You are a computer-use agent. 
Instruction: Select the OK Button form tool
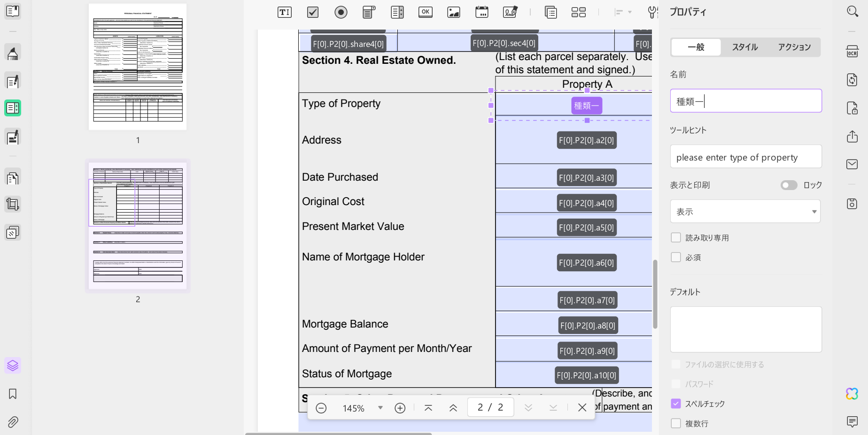426,12
